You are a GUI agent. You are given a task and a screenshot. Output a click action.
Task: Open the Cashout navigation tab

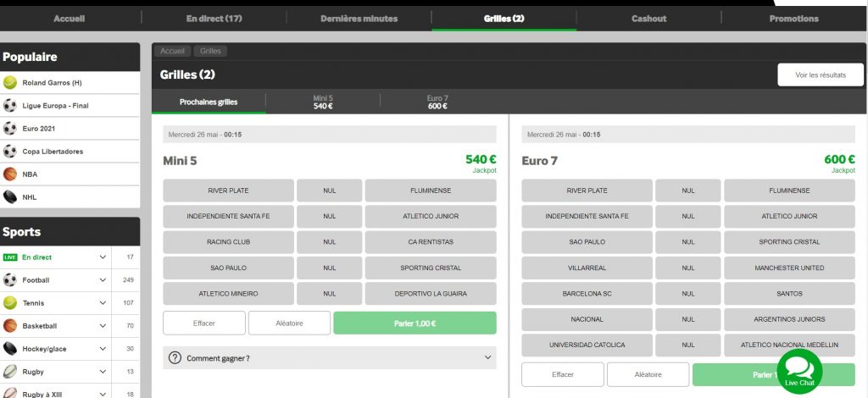click(x=648, y=19)
